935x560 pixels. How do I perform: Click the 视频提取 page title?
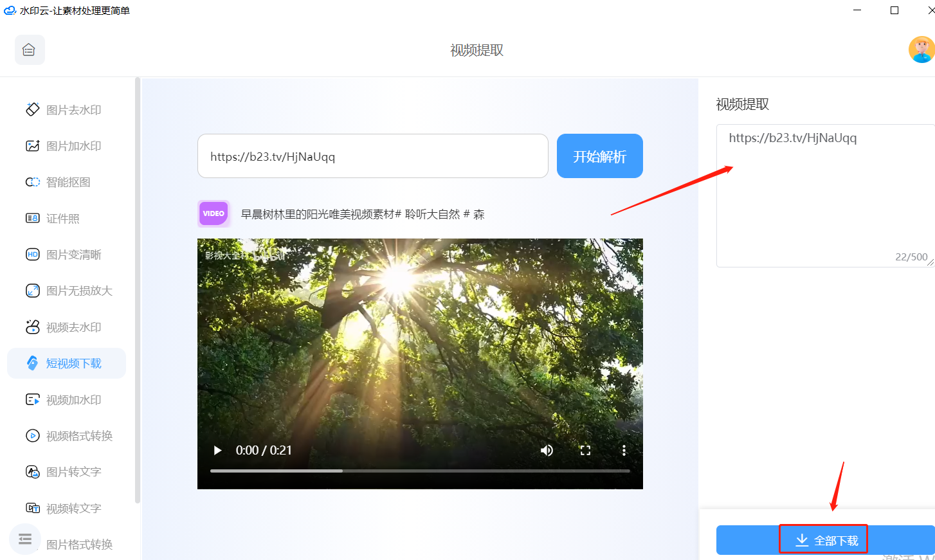click(477, 50)
